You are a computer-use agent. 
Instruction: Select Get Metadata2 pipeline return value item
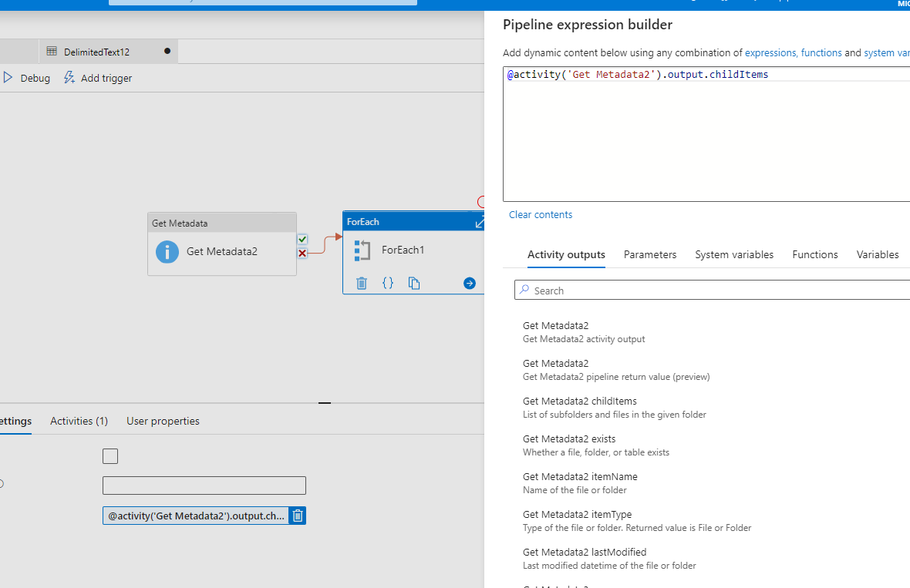pos(616,370)
